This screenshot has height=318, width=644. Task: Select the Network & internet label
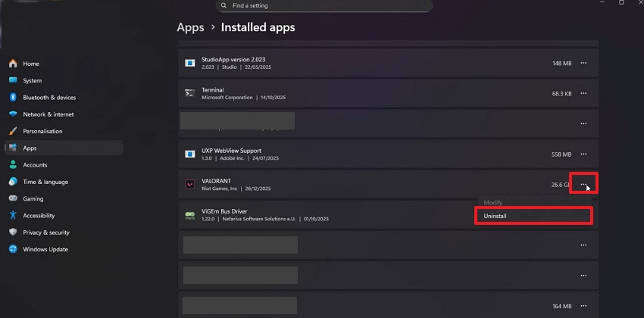click(48, 114)
